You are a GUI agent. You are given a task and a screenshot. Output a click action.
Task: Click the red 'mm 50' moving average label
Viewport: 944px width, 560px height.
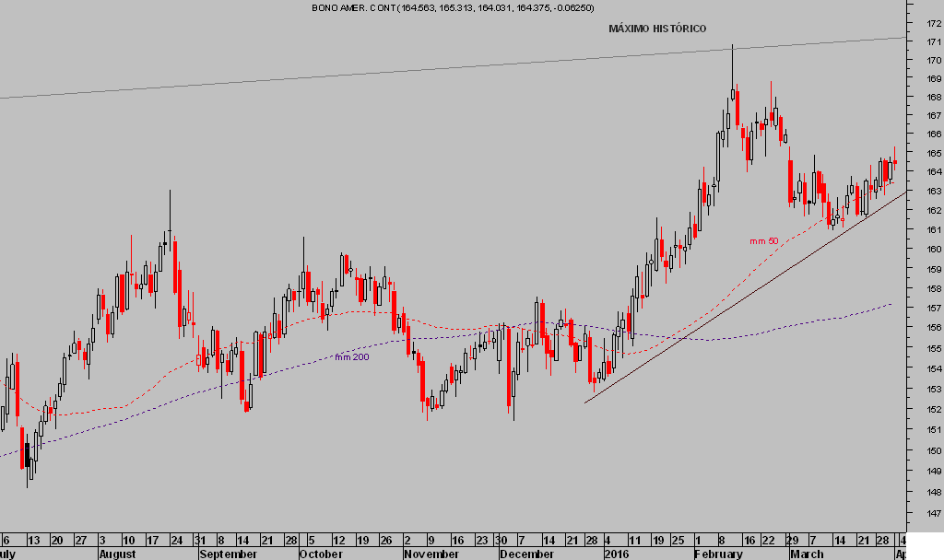[x=763, y=241]
